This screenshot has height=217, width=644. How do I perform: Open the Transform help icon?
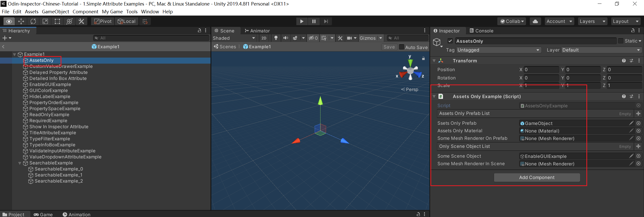[x=624, y=61]
